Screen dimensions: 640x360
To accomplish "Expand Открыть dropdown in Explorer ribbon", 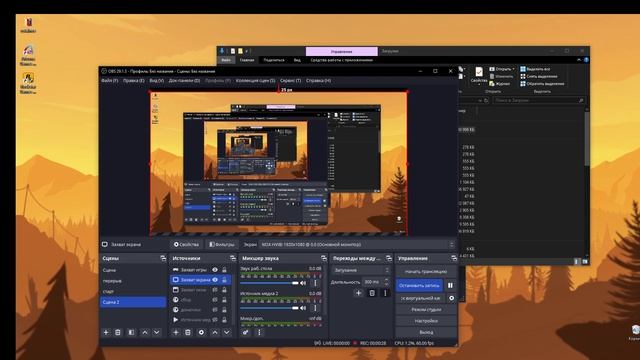I will coord(513,69).
